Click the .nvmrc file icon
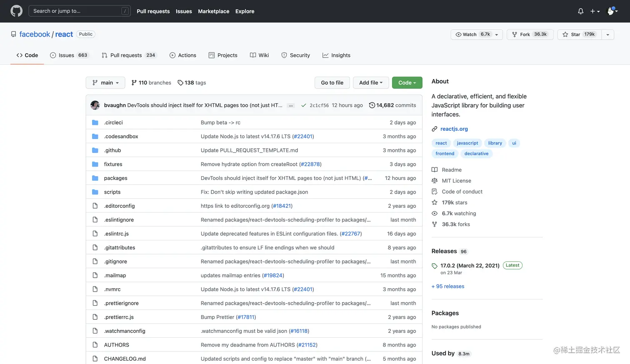 pyautogui.click(x=95, y=289)
